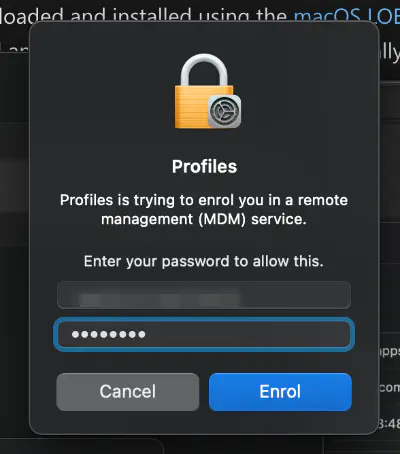The width and height of the screenshot is (400, 454).
Task: Click the padlock's silver shackle
Action: click(x=204, y=70)
